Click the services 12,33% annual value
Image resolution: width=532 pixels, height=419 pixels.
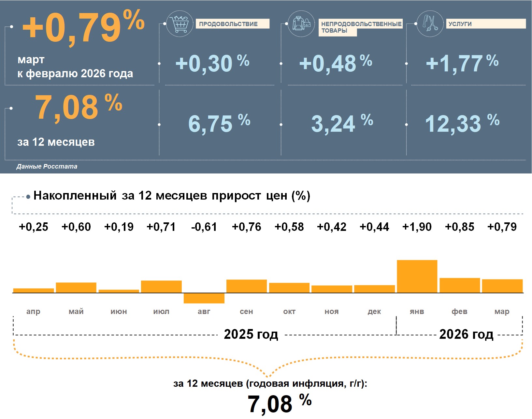click(x=462, y=124)
